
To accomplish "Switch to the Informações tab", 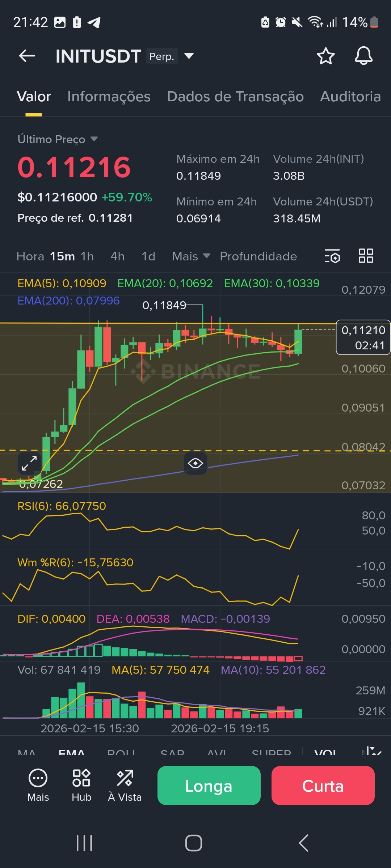I will pos(109,97).
